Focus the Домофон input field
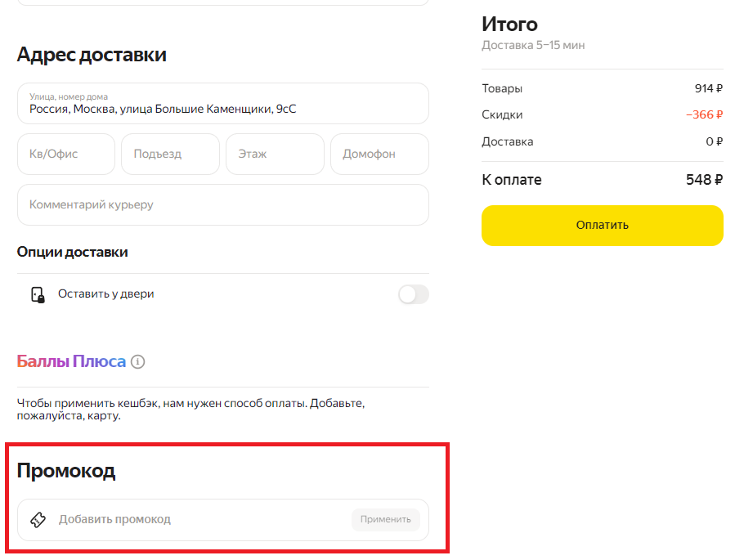Image resolution: width=744 pixels, height=560 pixels. pyautogui.click(x=379, y=154)
